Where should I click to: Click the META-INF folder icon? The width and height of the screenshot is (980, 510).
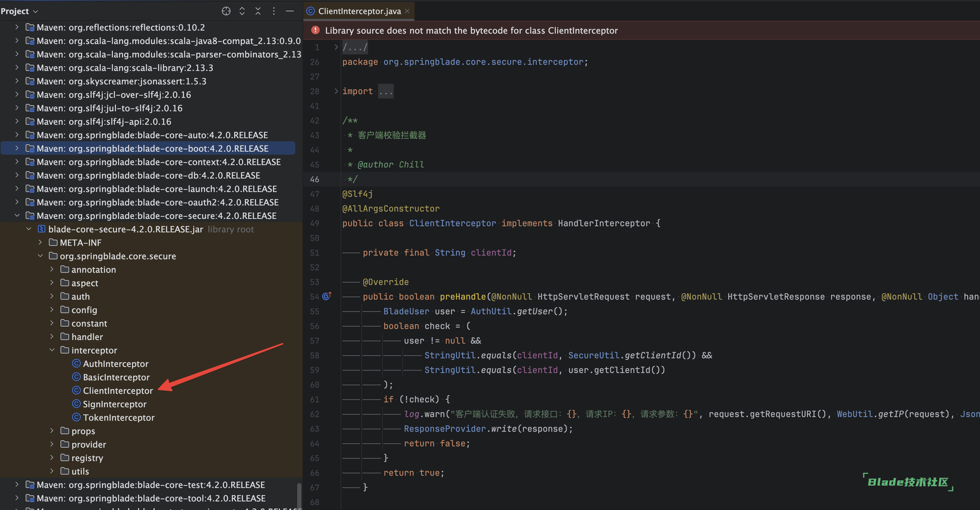coord(53,242)
